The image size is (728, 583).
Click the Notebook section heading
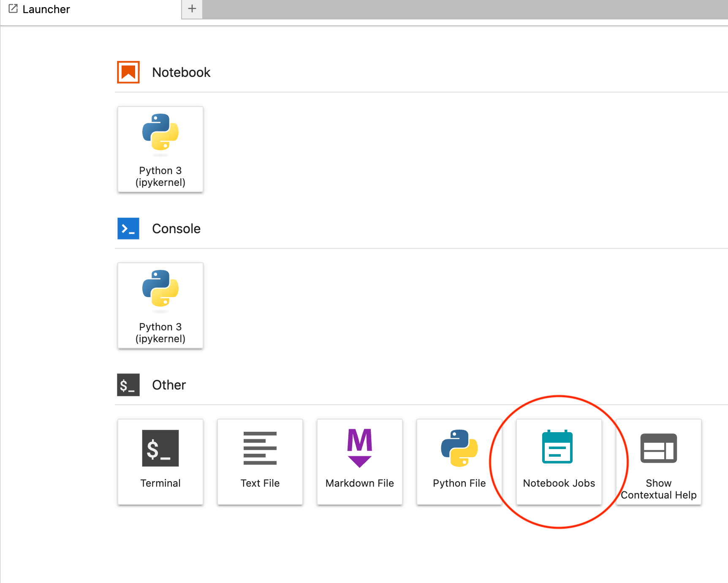pos(181,72)
